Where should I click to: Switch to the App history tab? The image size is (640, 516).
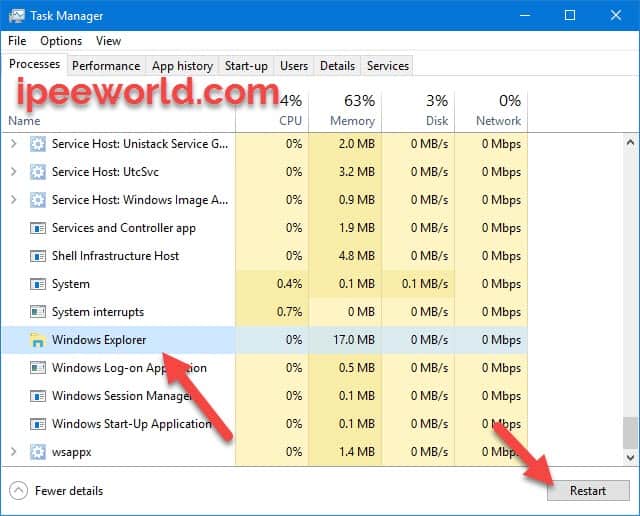(x=182, y=66)
